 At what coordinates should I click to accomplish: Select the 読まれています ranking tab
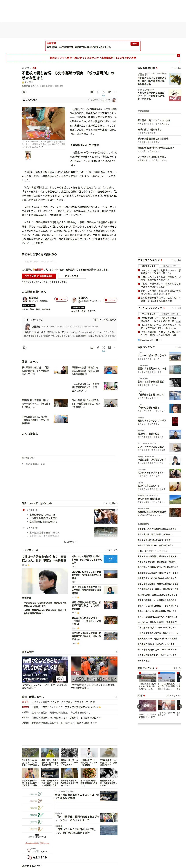pyautogui.click(x=148, y=266)
